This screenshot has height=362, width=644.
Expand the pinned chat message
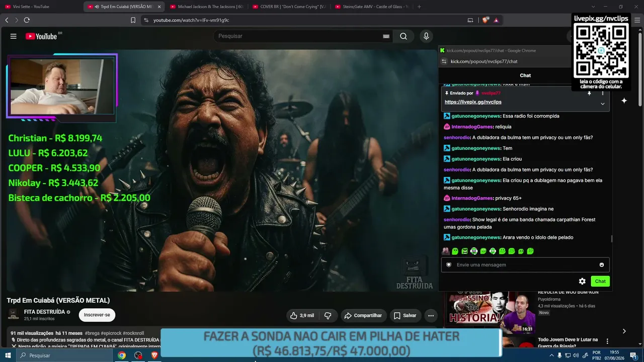[603, 104]
